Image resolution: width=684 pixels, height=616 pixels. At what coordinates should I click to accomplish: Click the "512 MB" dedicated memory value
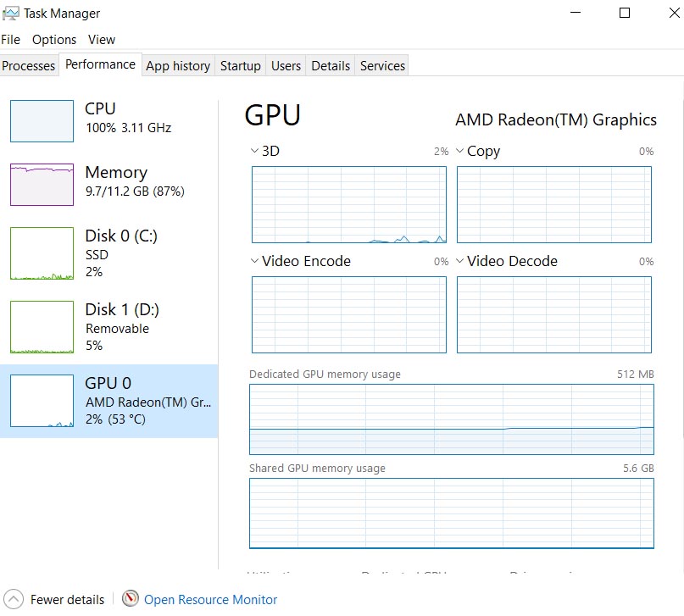[636, 374]
